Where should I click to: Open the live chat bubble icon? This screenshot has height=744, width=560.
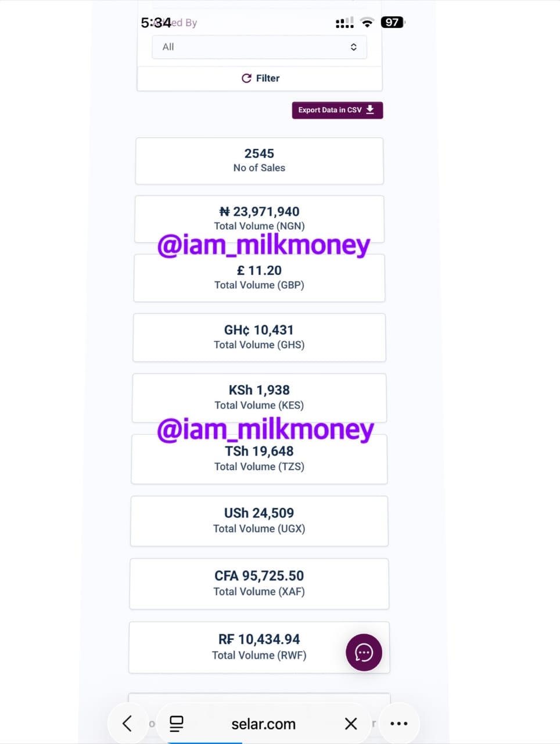pos(364,652)
